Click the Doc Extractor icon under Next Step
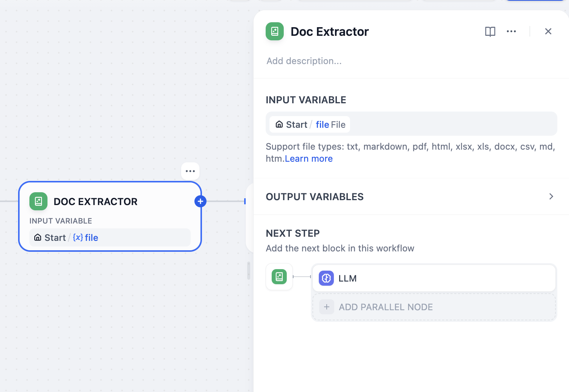Viewport: 569px width, 392px height. 279,277
